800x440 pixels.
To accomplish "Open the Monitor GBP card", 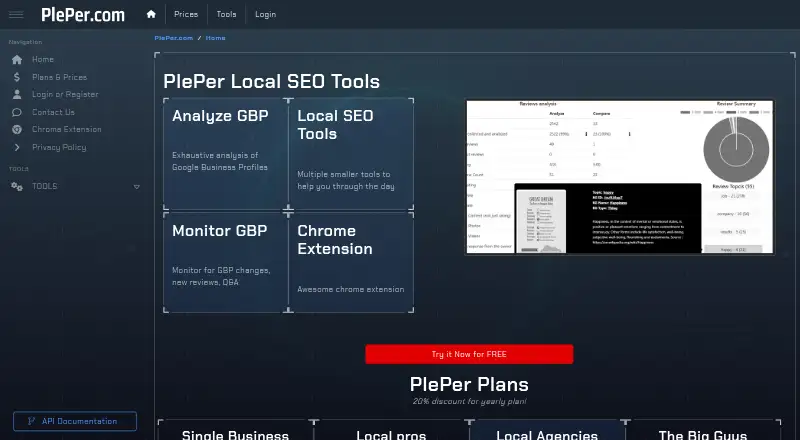I will 226,262.
